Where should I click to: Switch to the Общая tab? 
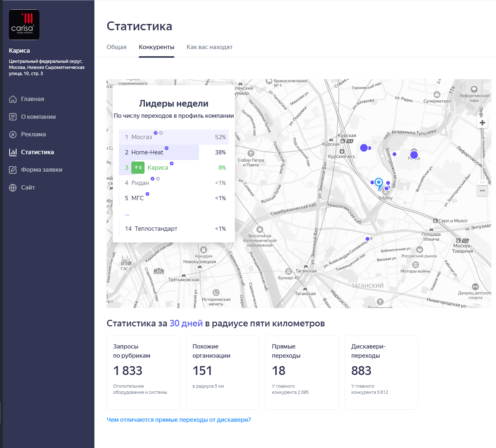(116, 47)
